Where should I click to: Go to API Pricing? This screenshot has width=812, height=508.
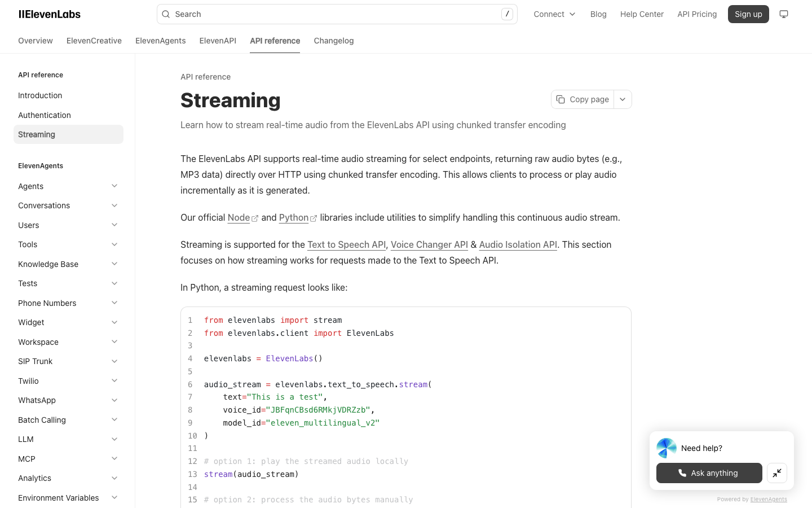point(697,14)
